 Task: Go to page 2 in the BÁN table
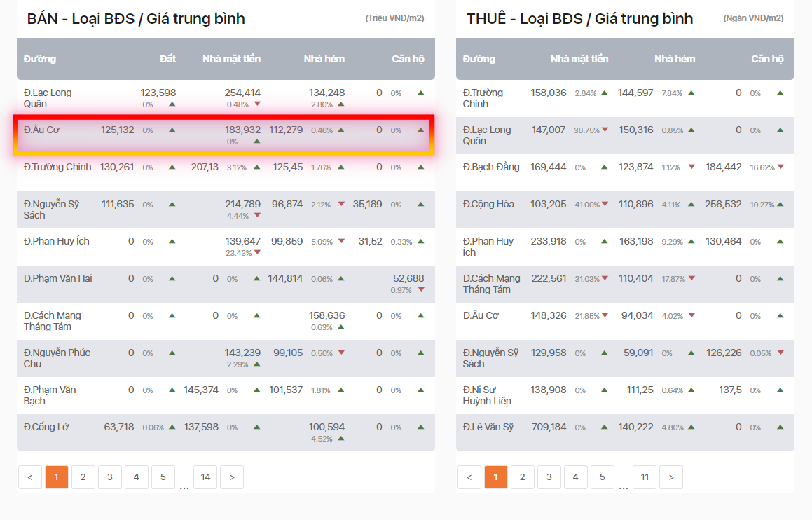tap(83, 477)
